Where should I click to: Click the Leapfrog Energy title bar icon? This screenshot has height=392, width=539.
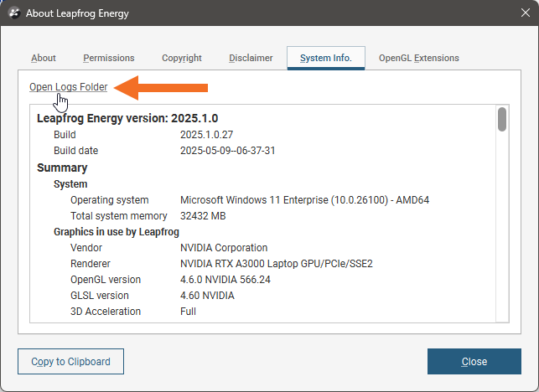(13, 13)
